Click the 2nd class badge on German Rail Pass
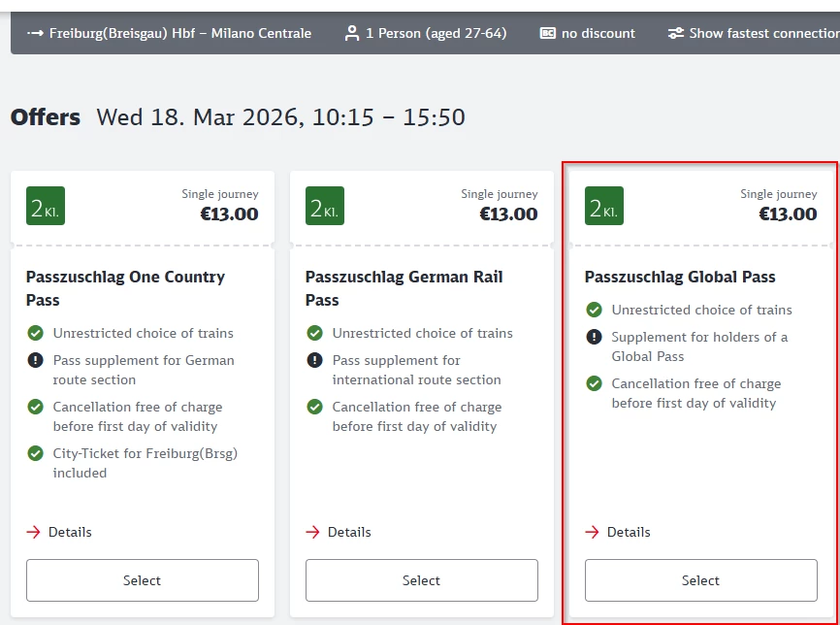840x625 pixels. 325,206
